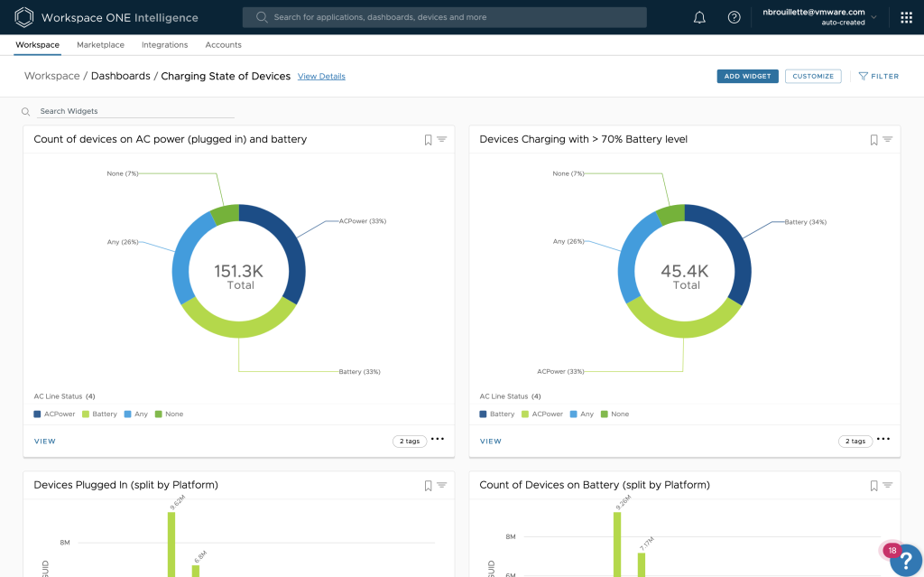Toggle ACPower legend in first widget

tap(54, 414)
